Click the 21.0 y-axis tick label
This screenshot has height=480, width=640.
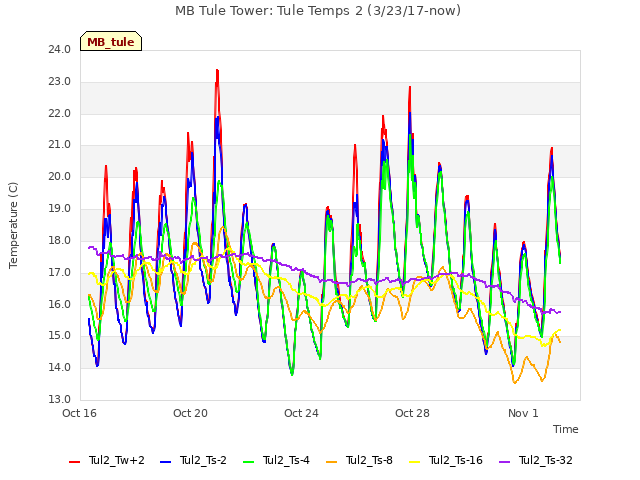click(60, 145)
